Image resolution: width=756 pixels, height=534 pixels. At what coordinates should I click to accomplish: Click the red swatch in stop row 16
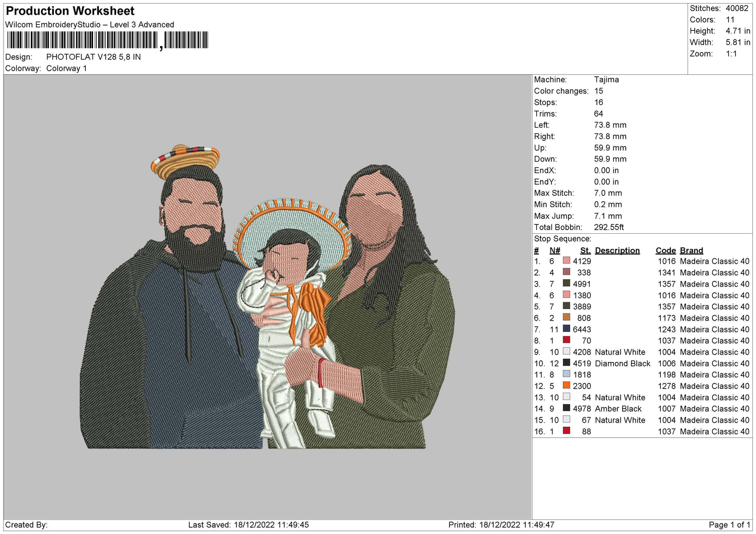[566, 431]
